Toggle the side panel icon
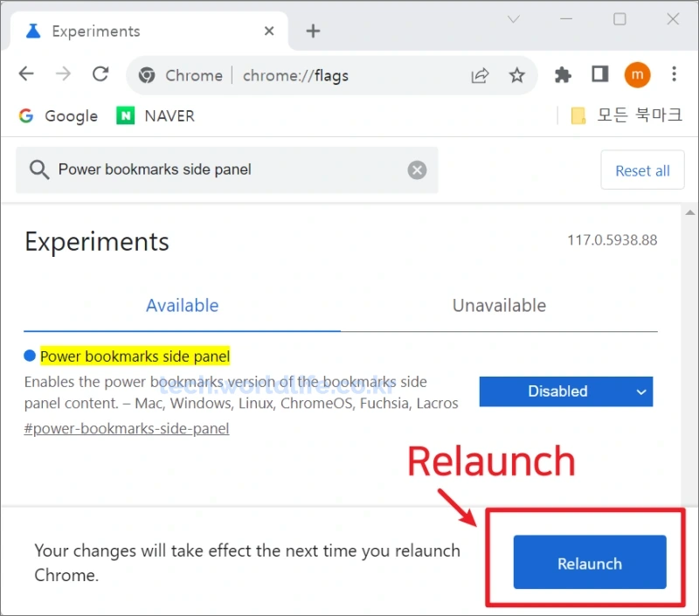Viewport: 699px width, 616px height. [600, 74]
